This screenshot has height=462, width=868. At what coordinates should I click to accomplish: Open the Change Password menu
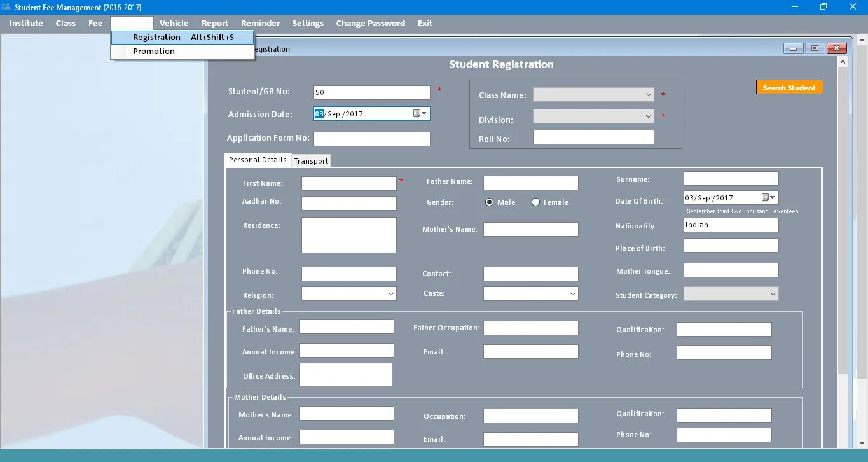click(x=370, y=23)
